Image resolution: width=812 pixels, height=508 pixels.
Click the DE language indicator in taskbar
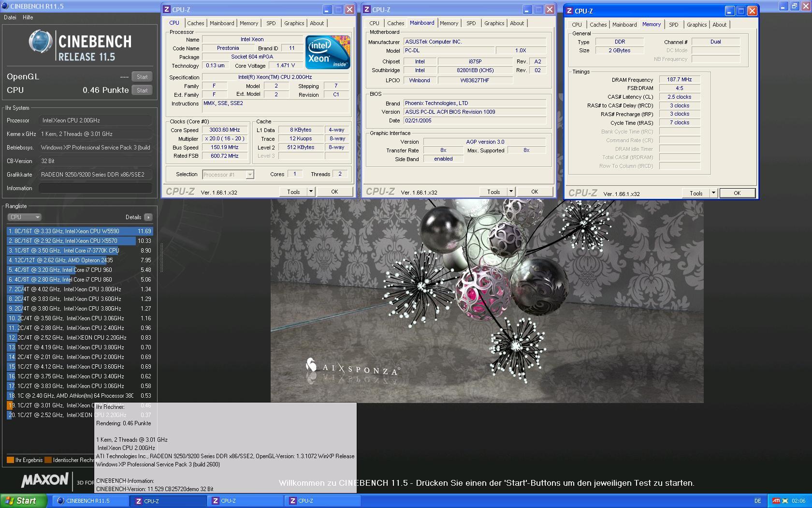[x=757, y=501]
